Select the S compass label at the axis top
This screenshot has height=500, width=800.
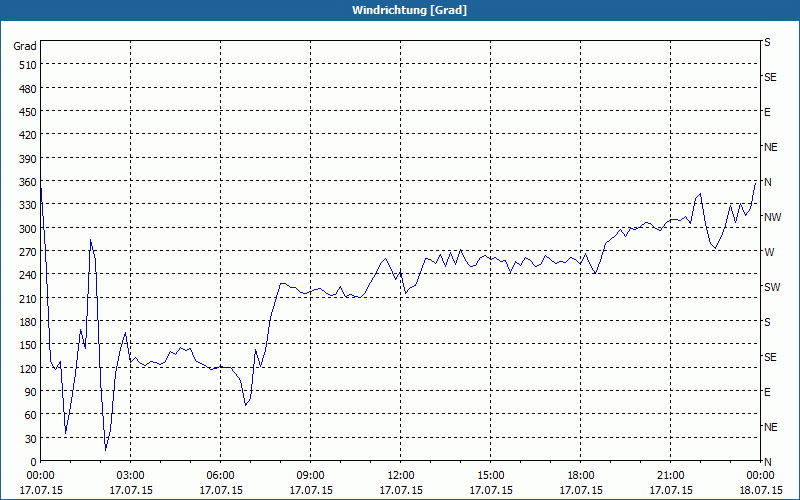tap(767, 42)
